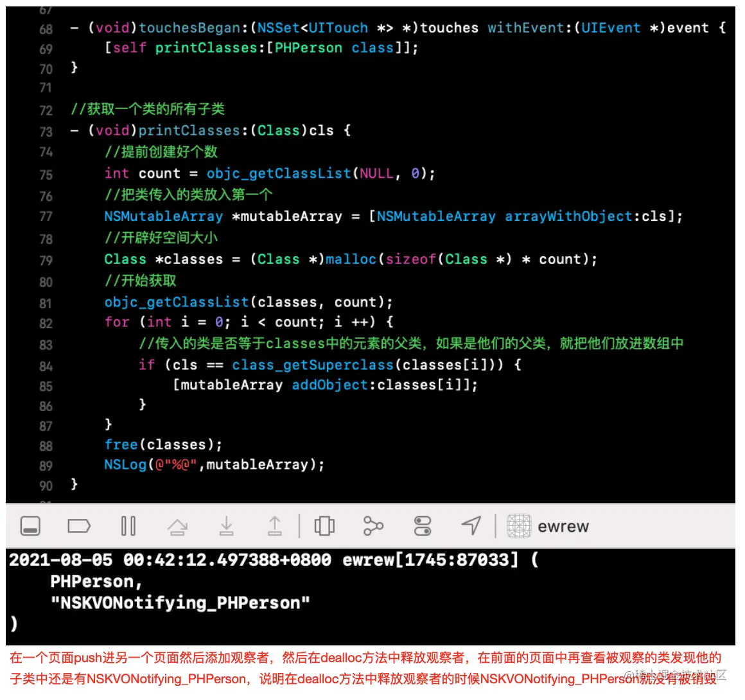Screen dimensions: 745x700
Task: Click the Step Out debug icon
Action: 275,526
